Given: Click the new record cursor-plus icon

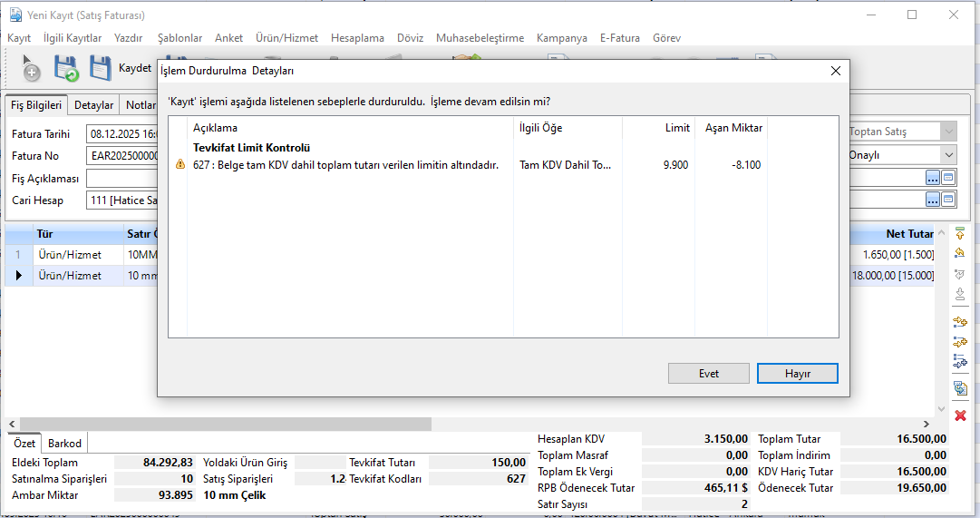Looking at the screenshot, I should coord(30,68).
